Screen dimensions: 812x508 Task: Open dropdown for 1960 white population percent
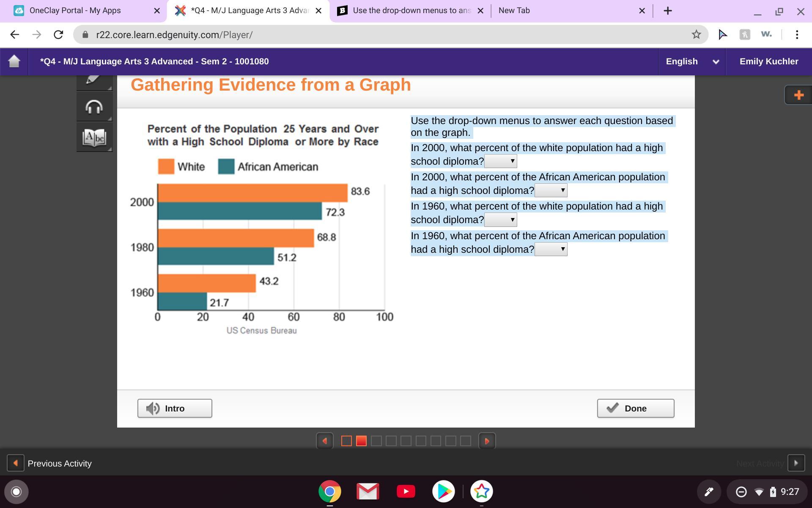click(x=501, y=220)
